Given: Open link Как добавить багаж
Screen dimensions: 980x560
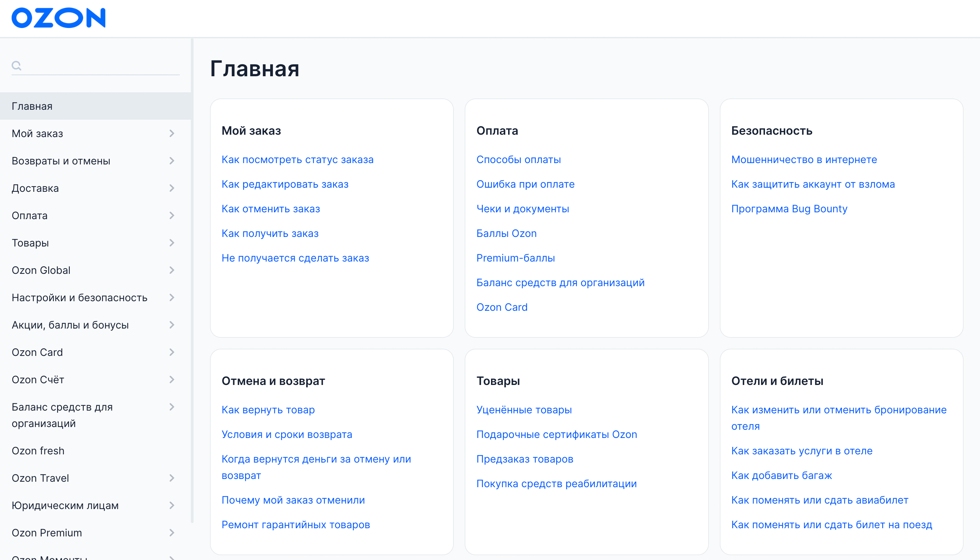Looking at the screenshot, I should pos(782,476).
